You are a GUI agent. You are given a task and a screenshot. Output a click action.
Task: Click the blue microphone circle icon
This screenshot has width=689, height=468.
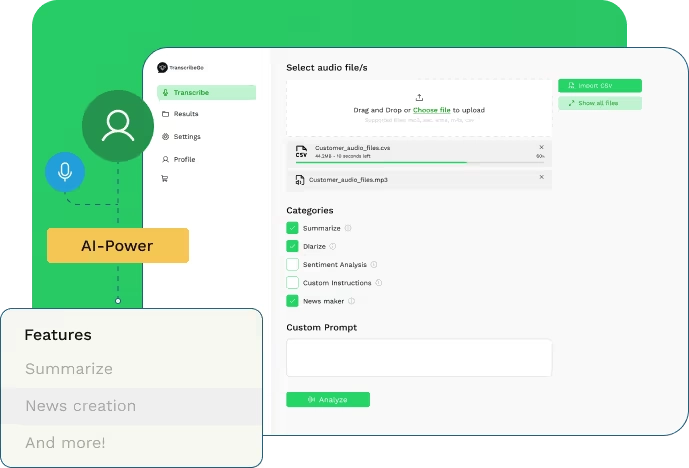tap(65, 172)
